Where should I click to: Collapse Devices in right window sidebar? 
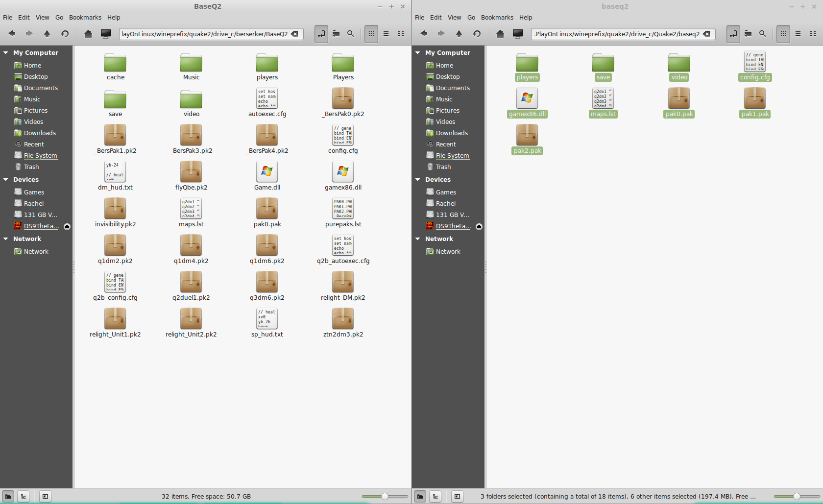click(418, 179)
